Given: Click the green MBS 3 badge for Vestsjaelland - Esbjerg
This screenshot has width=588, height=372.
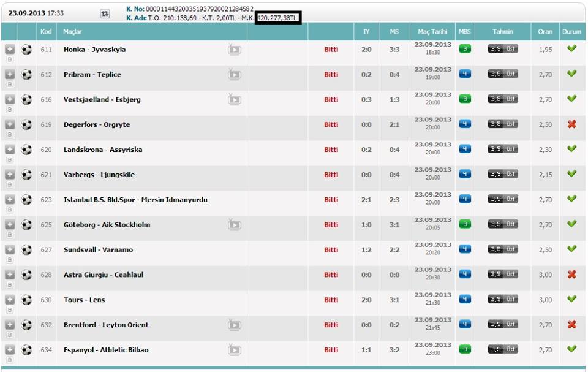Looking at the screenshot, I should click(x=465, y=99).
